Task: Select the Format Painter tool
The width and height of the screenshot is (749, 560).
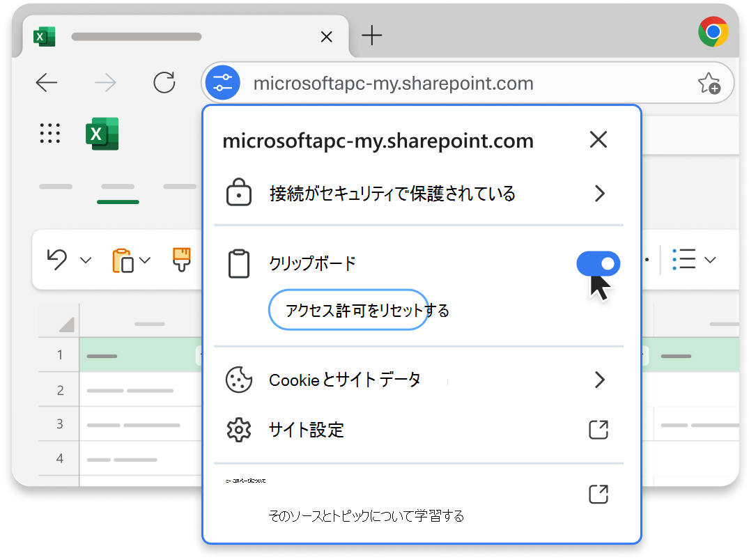Action: pos(181,259)
